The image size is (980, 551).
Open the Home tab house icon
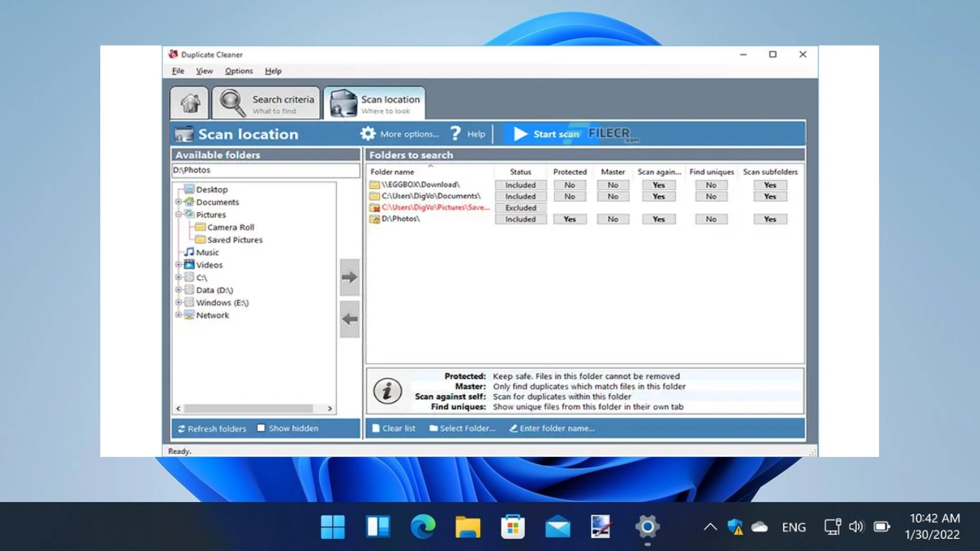[190, 103]
